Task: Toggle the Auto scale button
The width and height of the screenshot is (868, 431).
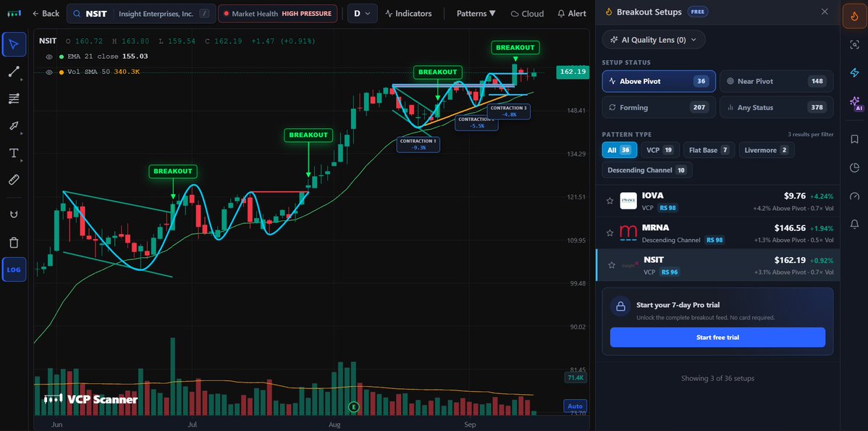Action: [x=574, y=406]
